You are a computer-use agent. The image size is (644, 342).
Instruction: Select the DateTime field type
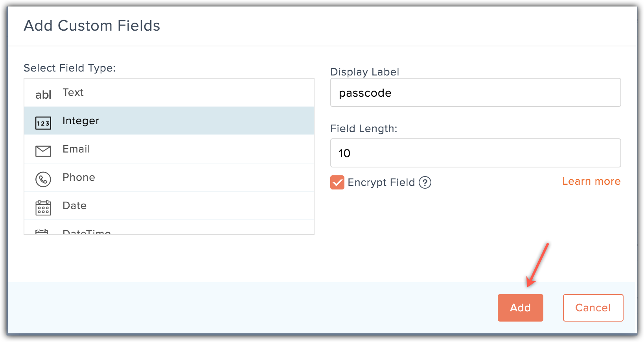pos(86,232)
